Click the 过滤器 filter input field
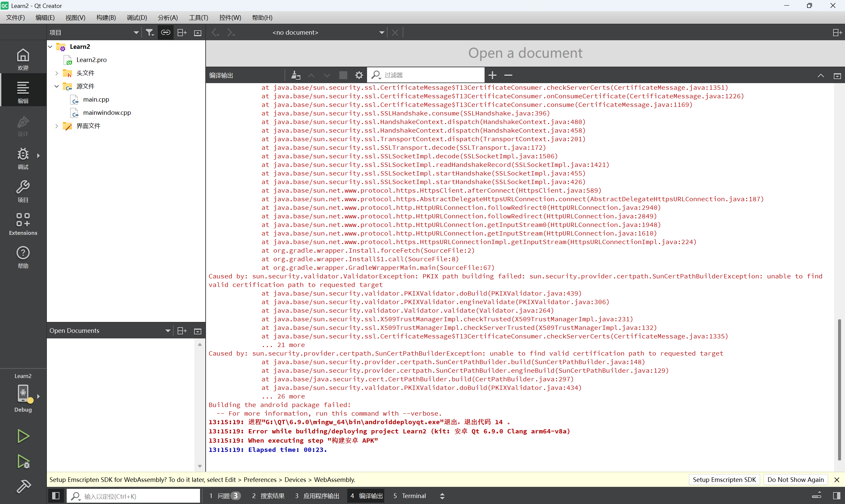 (x=426, y=75)
